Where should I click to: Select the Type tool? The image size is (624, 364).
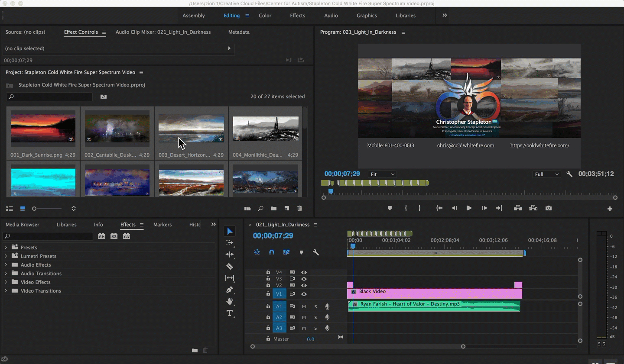click(x=230, y=313)
